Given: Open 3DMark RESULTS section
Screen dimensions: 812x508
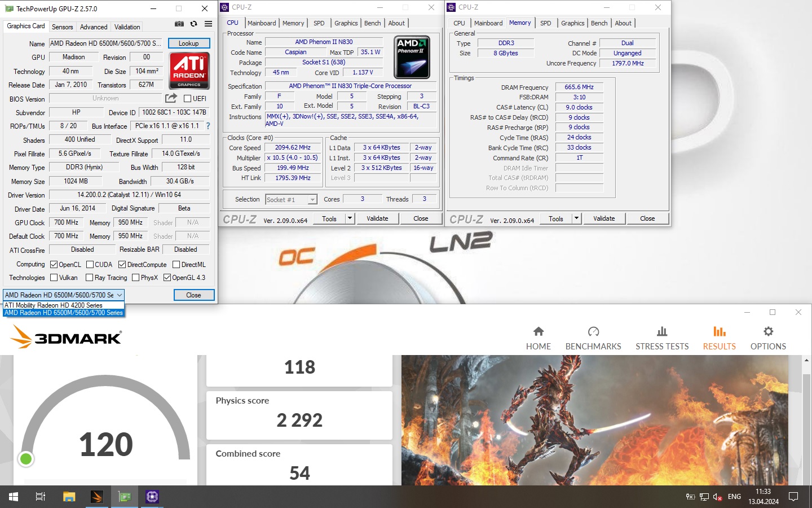Looking at the screenshot, I should coord(719,338).
